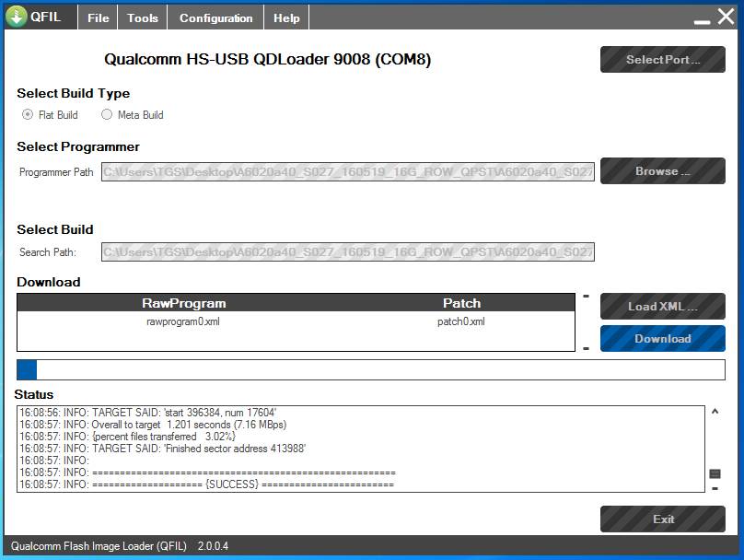Click the status log scroll-up arrow
Image resolution: width=744 pixels, height=560 pixels.
(x=715, y=412)
